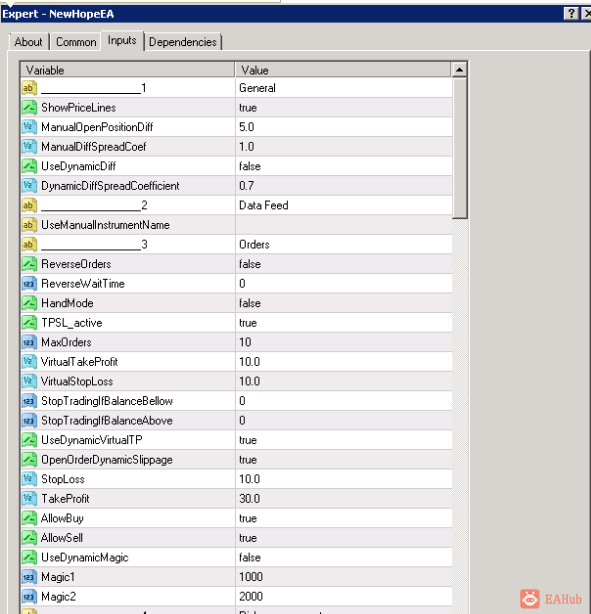This screenshot has width=591, height=614.
Task: Open the Dependencies tab
Action: coord(183,42)
